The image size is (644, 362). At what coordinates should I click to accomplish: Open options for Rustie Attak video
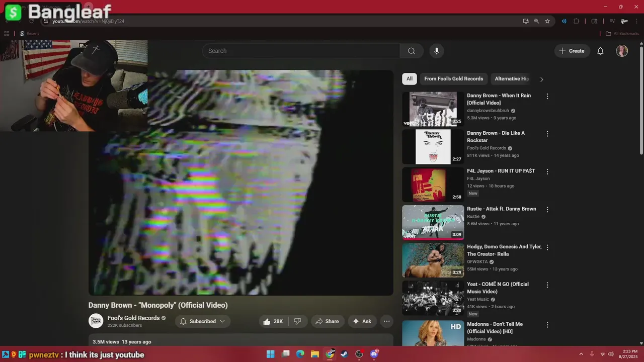tap(547, 210)
